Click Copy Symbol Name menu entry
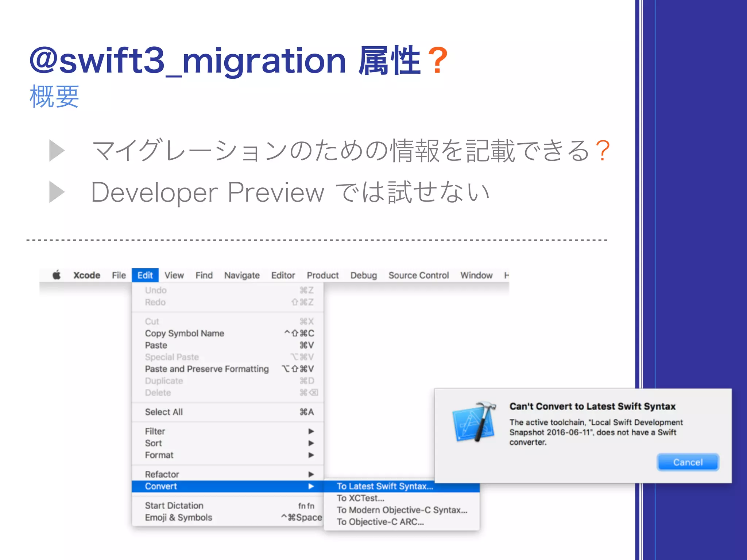The image size is (747, 560). (185, 333)
